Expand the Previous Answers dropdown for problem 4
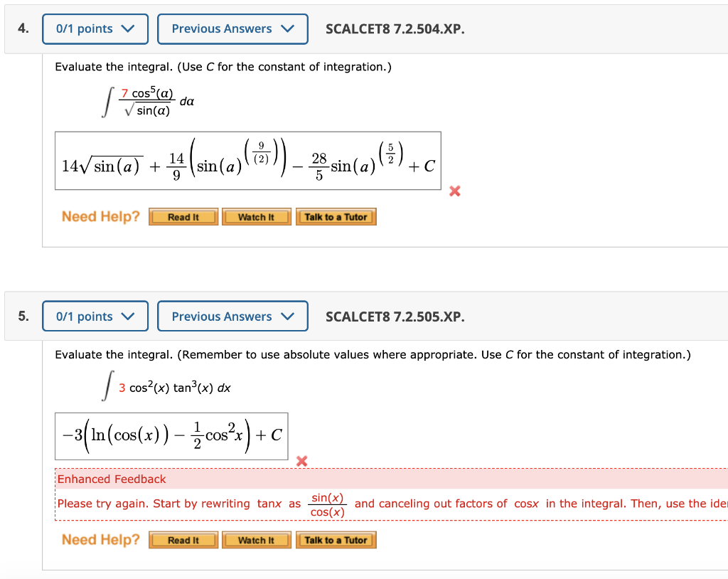The image size is (728, 579). (232, 29)
